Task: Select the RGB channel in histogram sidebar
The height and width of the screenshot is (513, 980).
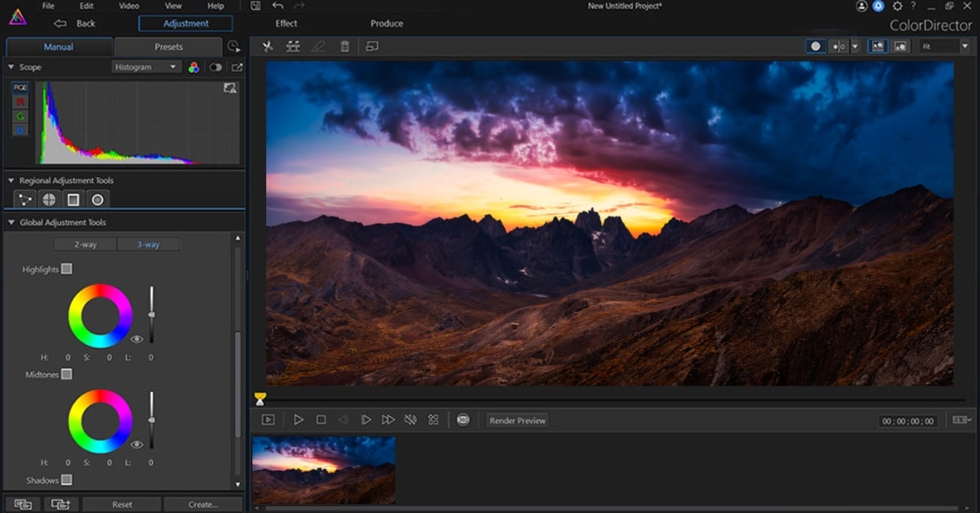Action: (x=20, y=88)
